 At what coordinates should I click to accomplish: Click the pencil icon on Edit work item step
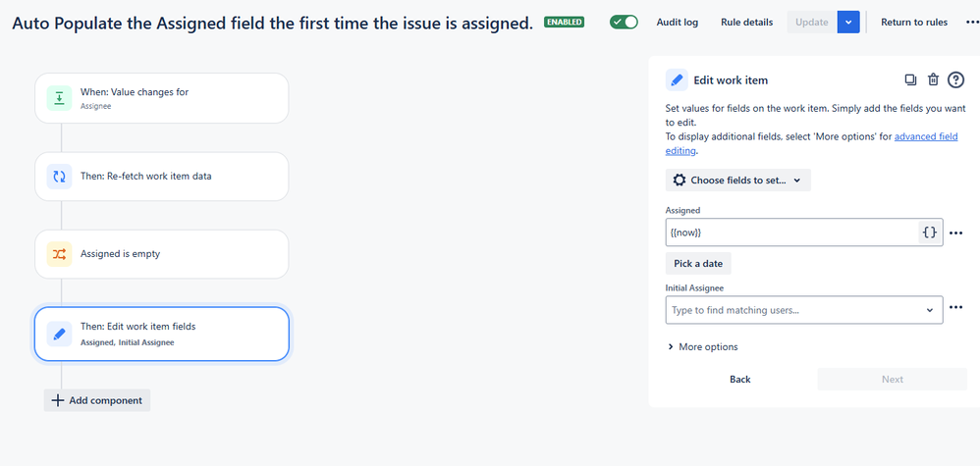click(59, 335)
